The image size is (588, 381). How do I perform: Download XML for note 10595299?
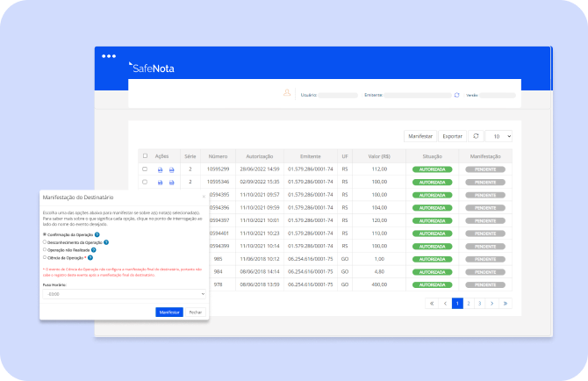coord(160,169)
